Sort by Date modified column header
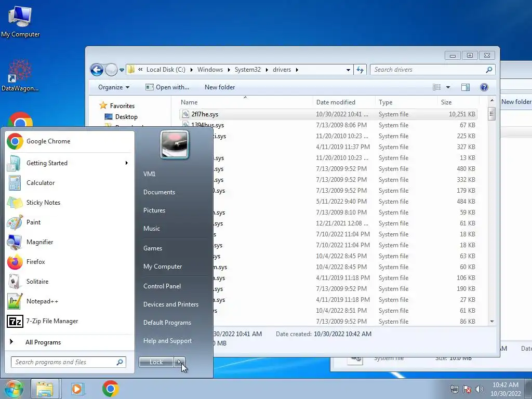The height and width of the screenshot is (399, 532). [x=344, y=102]
